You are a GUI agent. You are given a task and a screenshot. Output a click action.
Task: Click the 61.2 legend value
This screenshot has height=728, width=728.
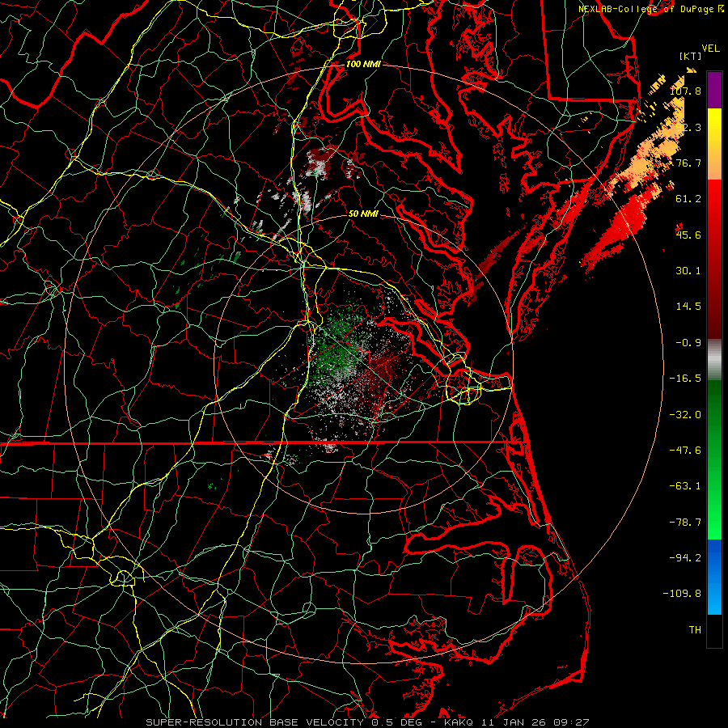click(688, 199)
